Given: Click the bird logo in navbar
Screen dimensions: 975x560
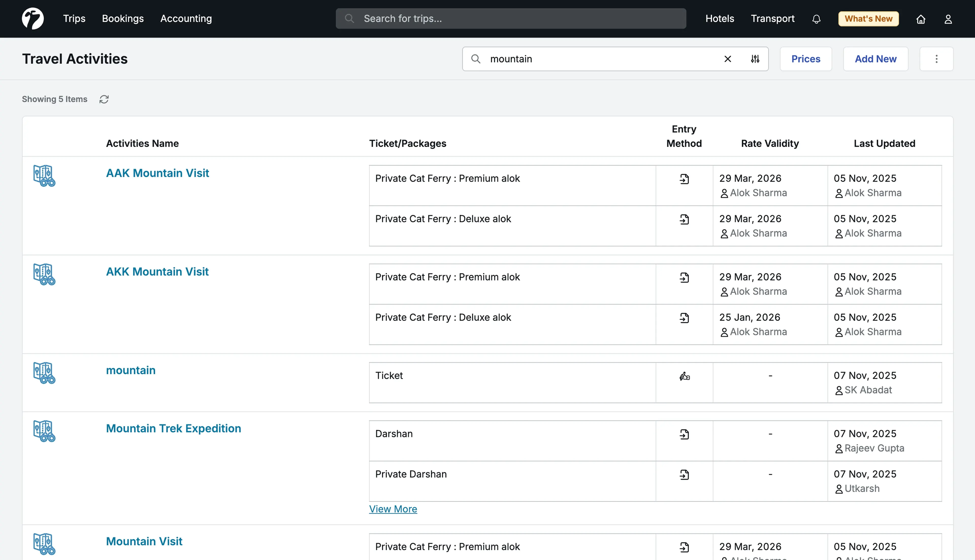Looking at the screenshot, I should [33, 19].
